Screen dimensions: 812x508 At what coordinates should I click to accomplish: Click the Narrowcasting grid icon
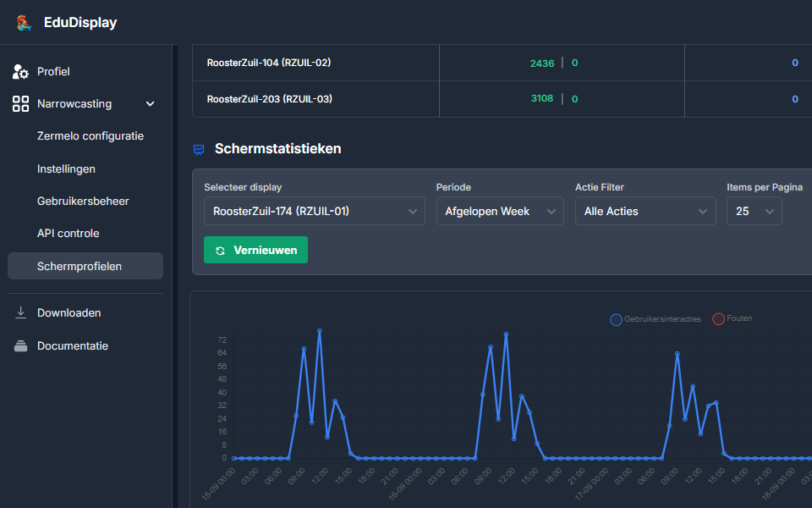coord(21,104)
